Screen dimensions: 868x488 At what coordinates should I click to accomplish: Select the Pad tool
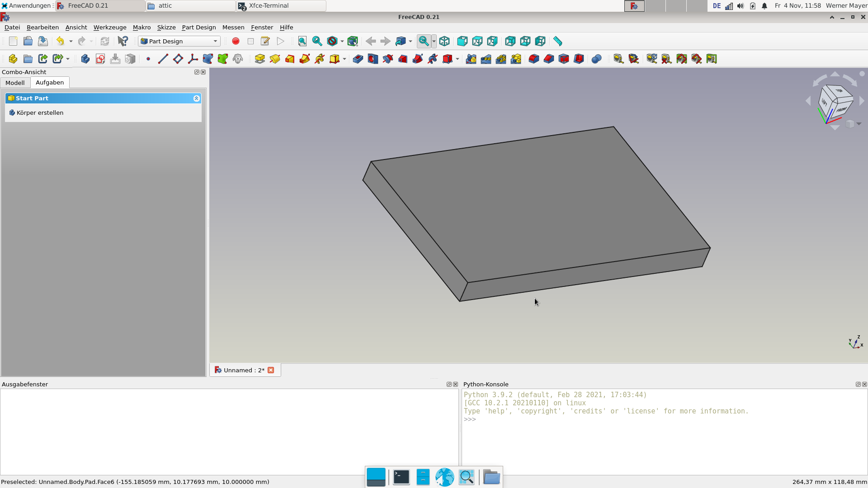[260, 59]
